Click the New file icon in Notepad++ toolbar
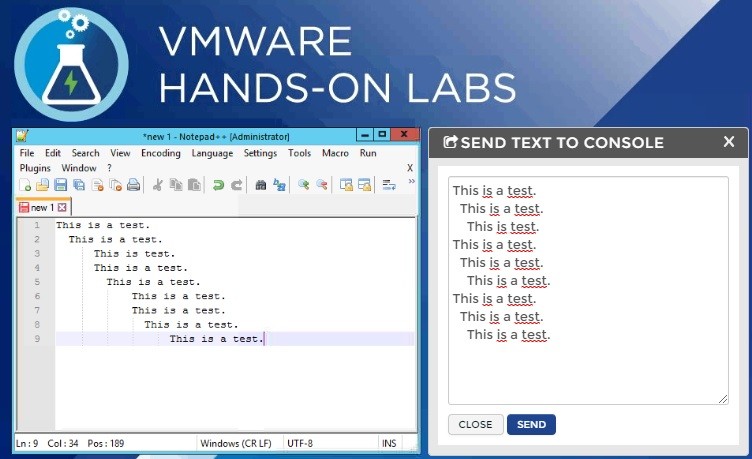 [x=25, y=185]
